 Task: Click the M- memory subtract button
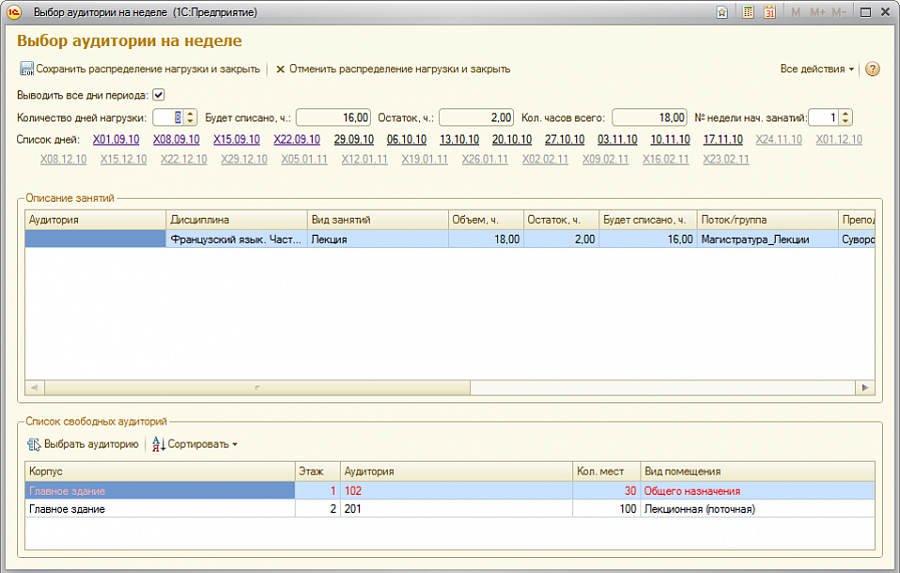pyautogui.click(x=839, y=13)
